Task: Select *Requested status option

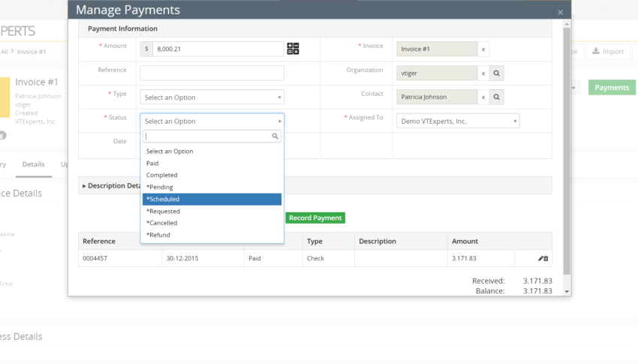Action: 212,211
